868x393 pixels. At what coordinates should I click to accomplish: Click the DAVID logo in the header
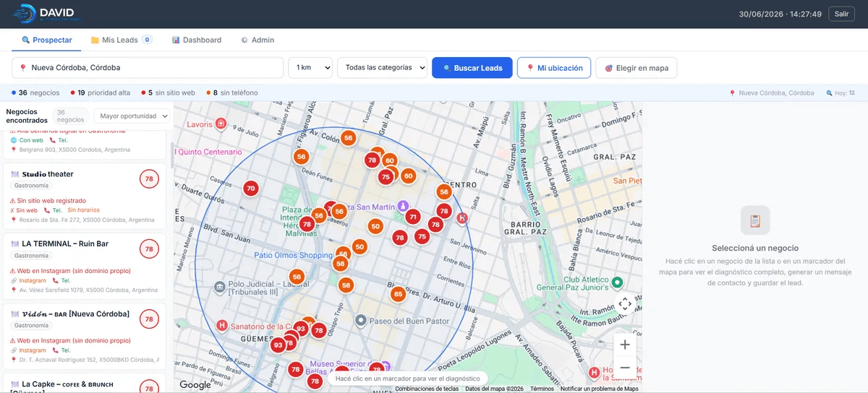tap(46, 14)
